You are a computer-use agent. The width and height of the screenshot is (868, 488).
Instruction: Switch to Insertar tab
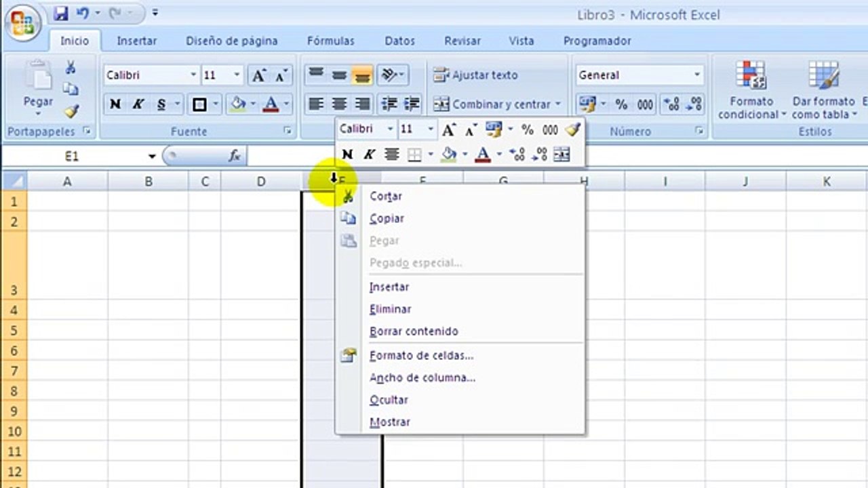pyautogui.click(x=137, y=41)
